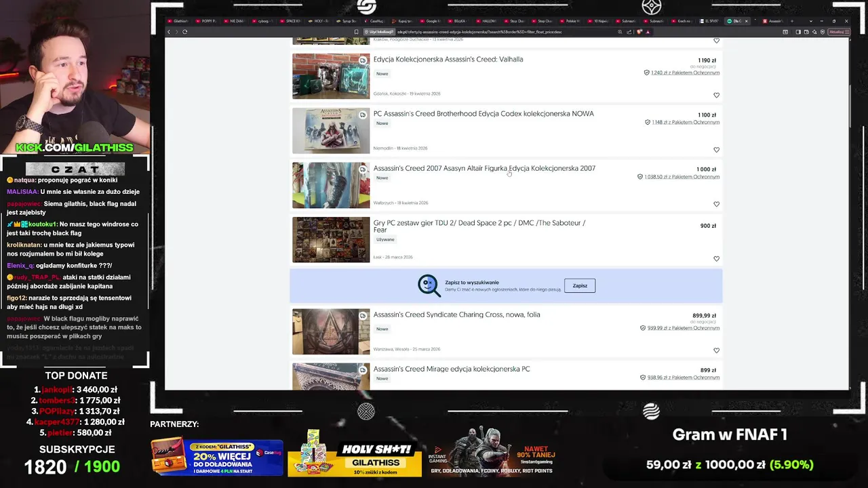Click shield icon beside 1 038,50 zł price
Image resolution: width=868 pixels, height=488 pixels.
[x=640, y=177]
